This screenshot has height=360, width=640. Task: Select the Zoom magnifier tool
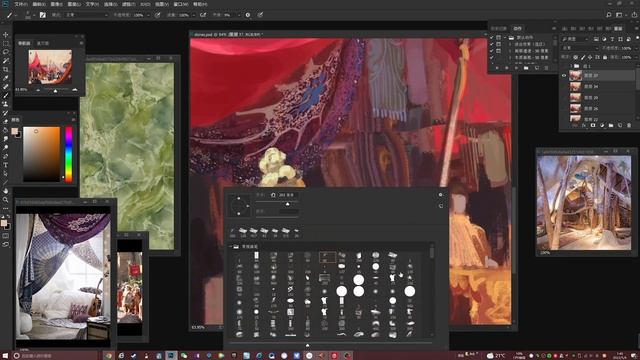pyautogui.click(x=6, y=200)
